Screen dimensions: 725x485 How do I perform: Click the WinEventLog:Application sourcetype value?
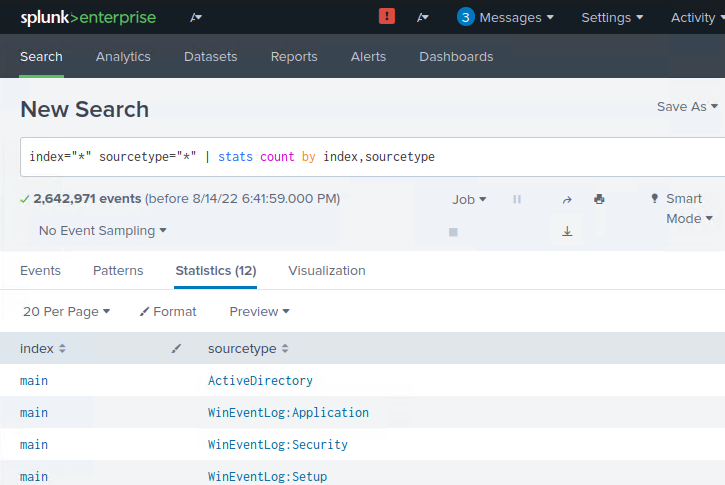click(x=288, y=412)
